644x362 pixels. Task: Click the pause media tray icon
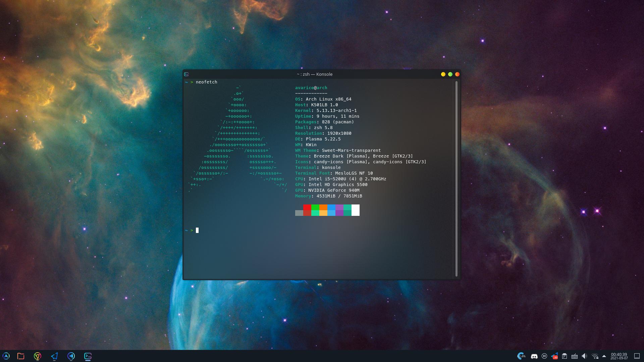544,356
